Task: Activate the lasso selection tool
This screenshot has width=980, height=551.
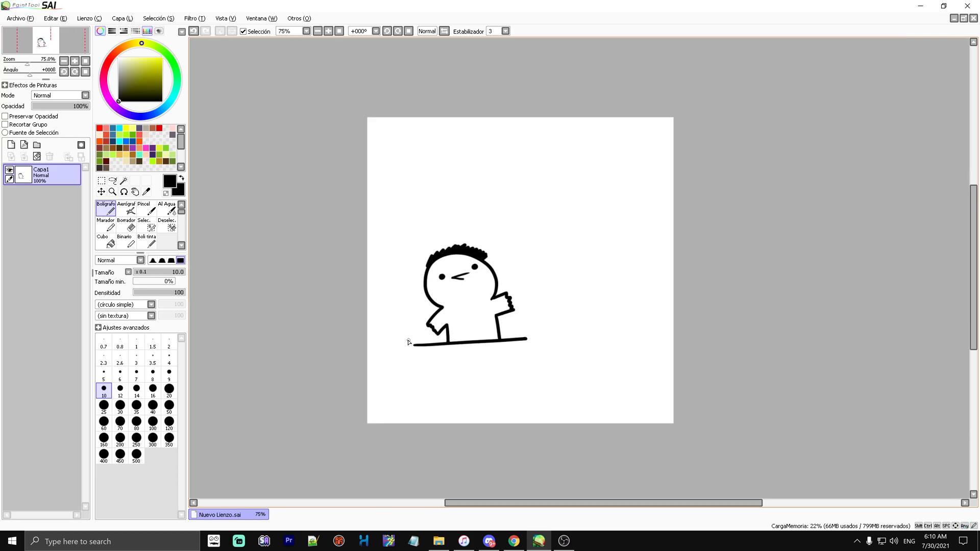Action: pyautogui.click(x=112, y=181)
